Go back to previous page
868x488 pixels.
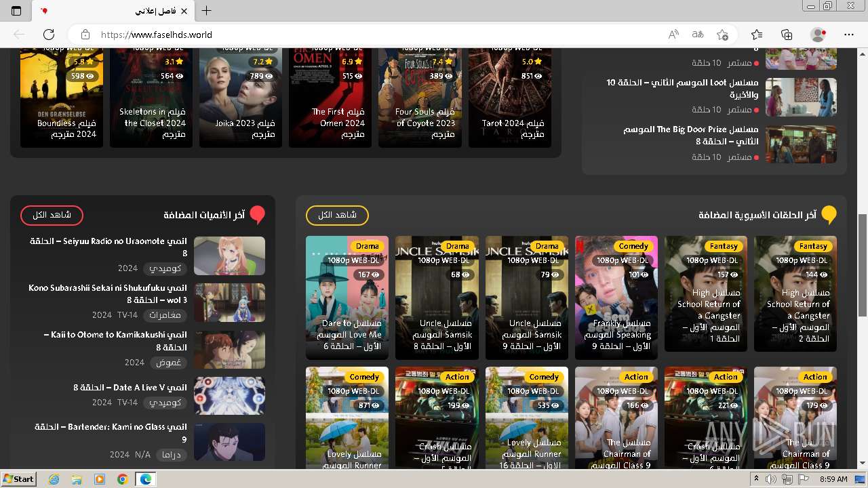click(19, 35)
